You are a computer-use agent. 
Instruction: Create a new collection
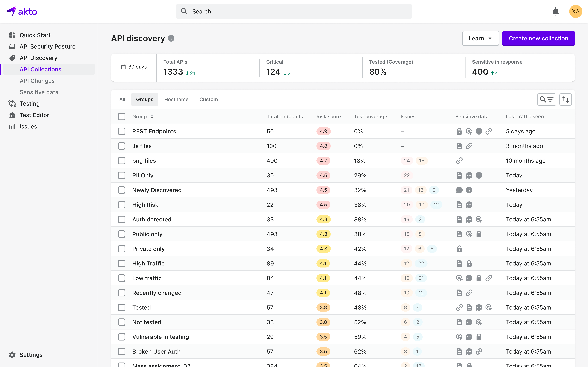point(538,38)
